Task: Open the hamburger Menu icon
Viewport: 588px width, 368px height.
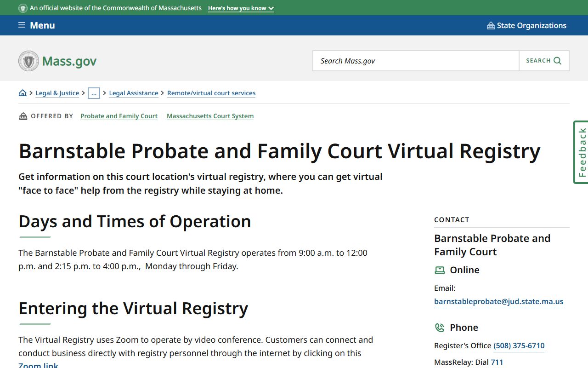Action: click(22, 25)
